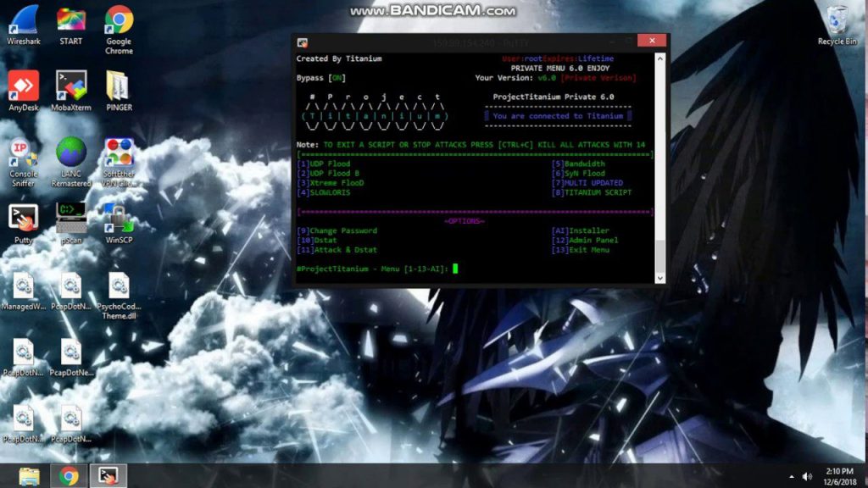868x488 pixels.
Task: Click the pScan desktop shortcut
Action: point(71,219)
